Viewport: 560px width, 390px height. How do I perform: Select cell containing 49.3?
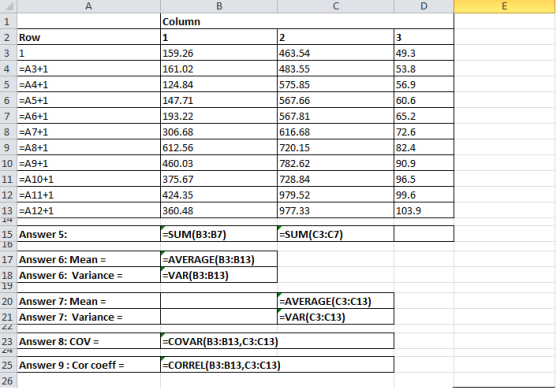pyautogui.click(x=424, y=53)
